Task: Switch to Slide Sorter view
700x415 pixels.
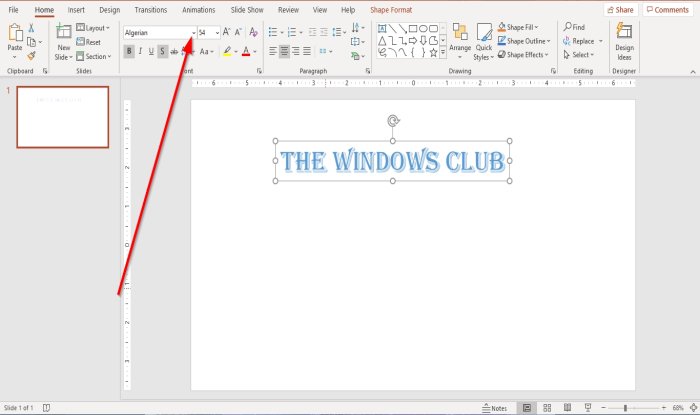Action: [x=547, y=408]
